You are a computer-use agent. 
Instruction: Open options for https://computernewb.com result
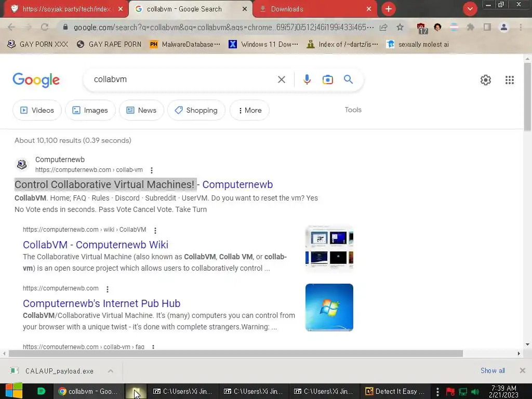click(107, 289)
